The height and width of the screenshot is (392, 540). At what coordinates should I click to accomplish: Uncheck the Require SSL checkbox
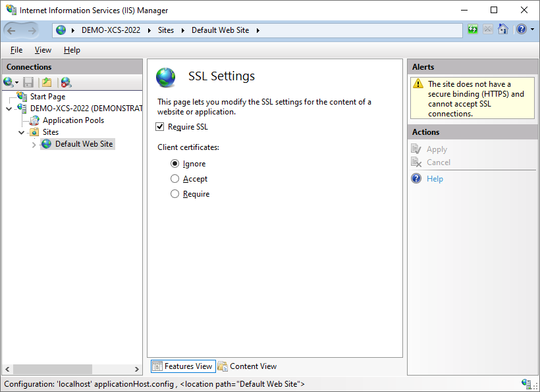tap(160, 126)
